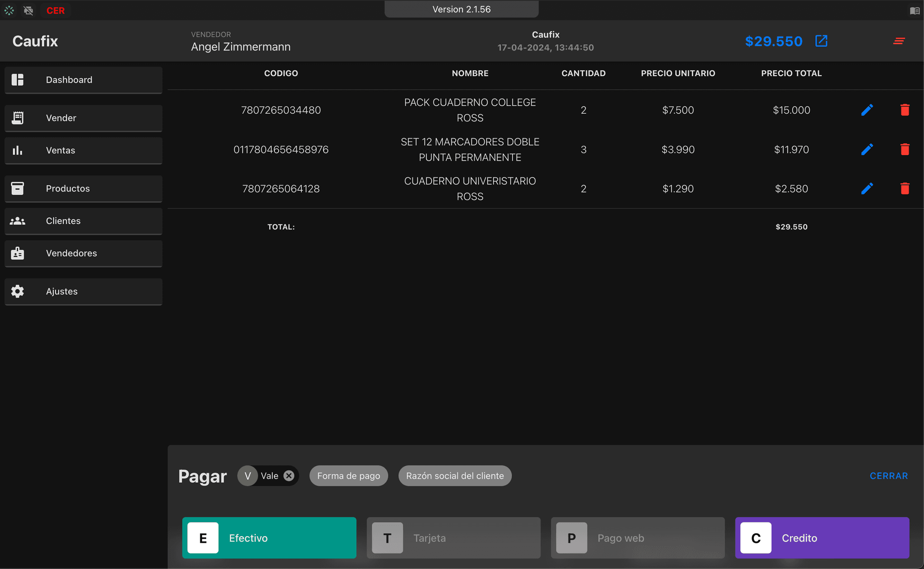Click the CER label in the top bar
924x569 pixels.
55,10
